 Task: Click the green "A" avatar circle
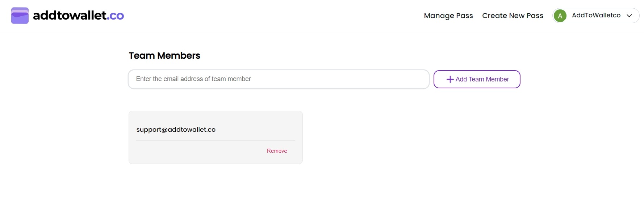(x=560, y=16)
